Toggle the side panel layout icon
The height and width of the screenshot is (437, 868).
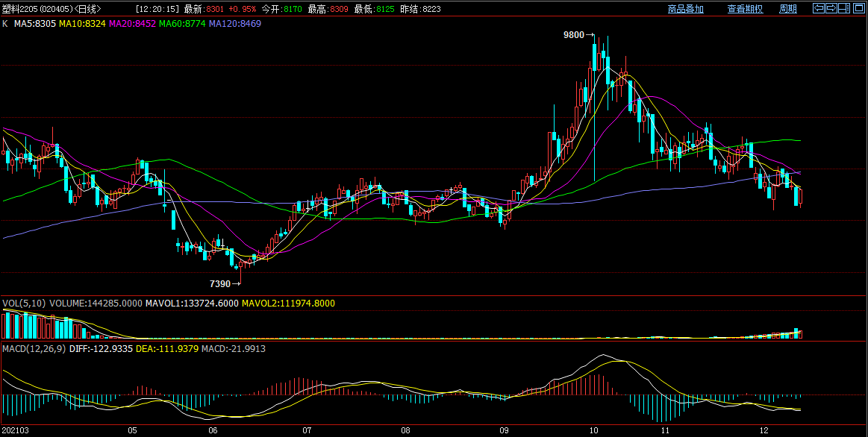coord(844,9)
